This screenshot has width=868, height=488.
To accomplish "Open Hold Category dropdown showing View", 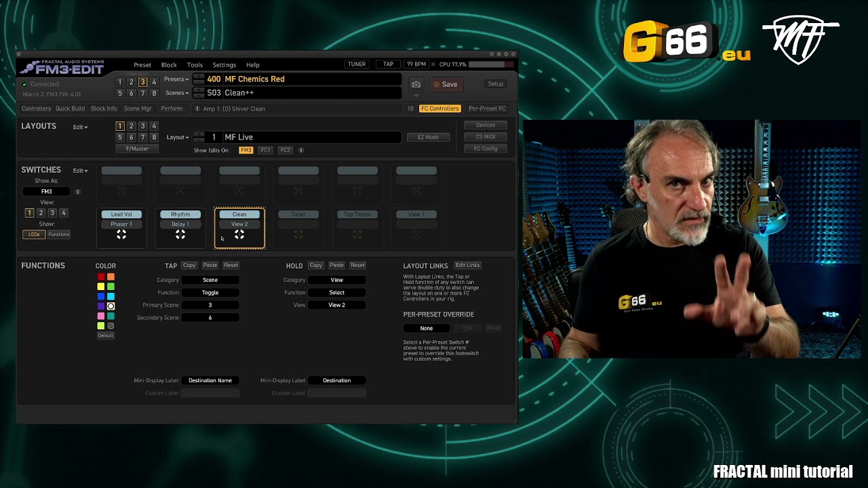I will tap(337, 280).
